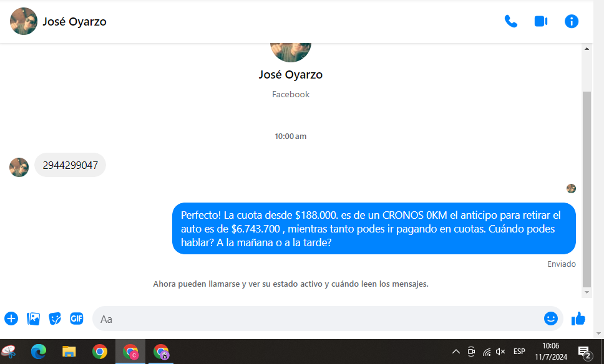Open the conversation information panel

point(571,21)
